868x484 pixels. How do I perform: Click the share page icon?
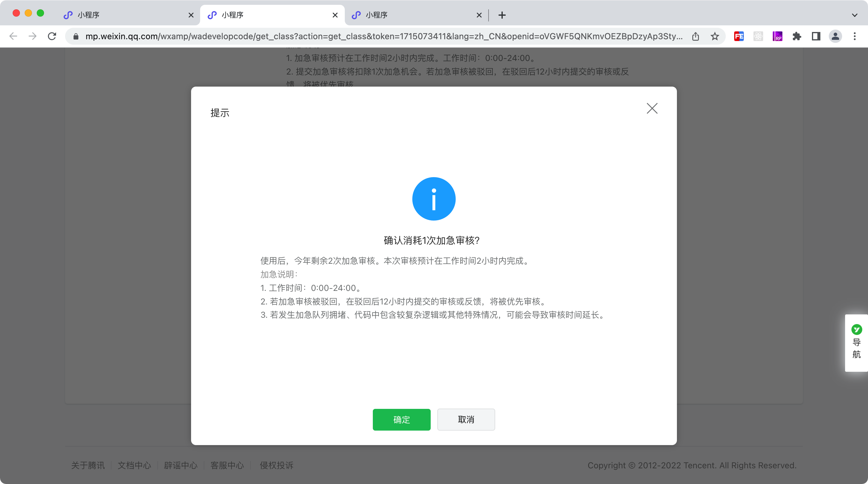coord(696,36)
